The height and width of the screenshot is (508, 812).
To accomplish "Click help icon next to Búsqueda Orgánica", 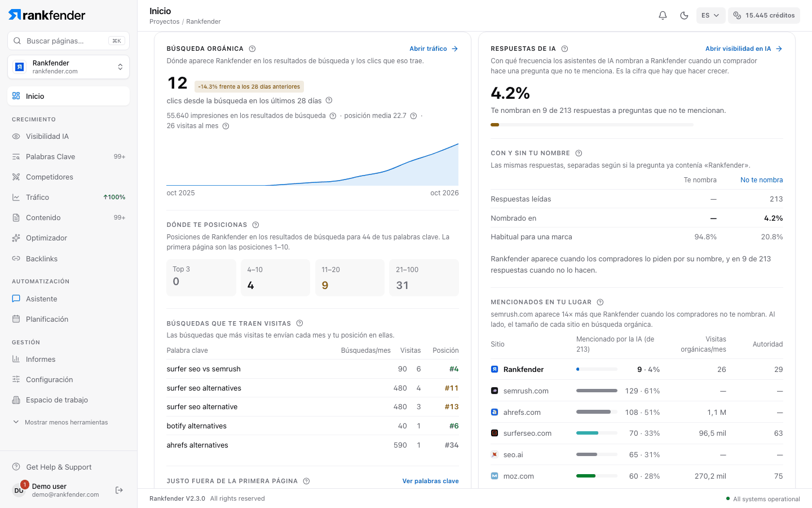I will point(252,49).
